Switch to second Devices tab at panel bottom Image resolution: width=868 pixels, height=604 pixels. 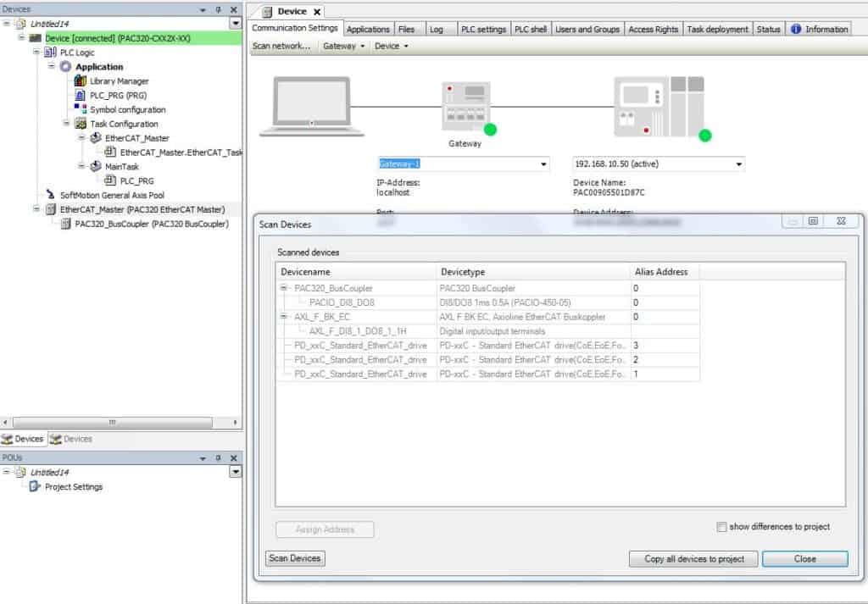71,439
